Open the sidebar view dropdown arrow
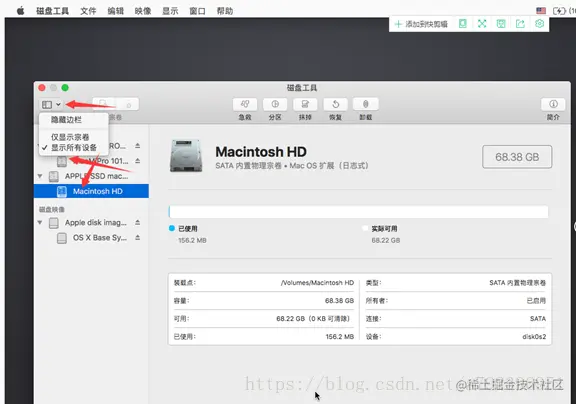The image size is (576, 404). pos(58,105)
